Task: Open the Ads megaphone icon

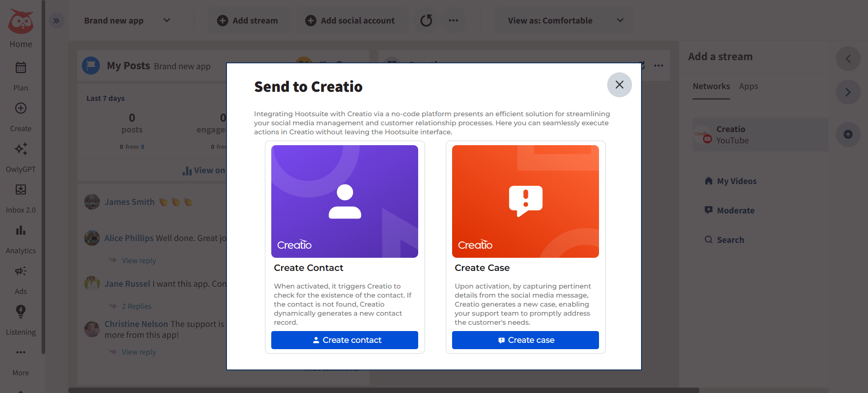Action: click(x=21, y=271)
